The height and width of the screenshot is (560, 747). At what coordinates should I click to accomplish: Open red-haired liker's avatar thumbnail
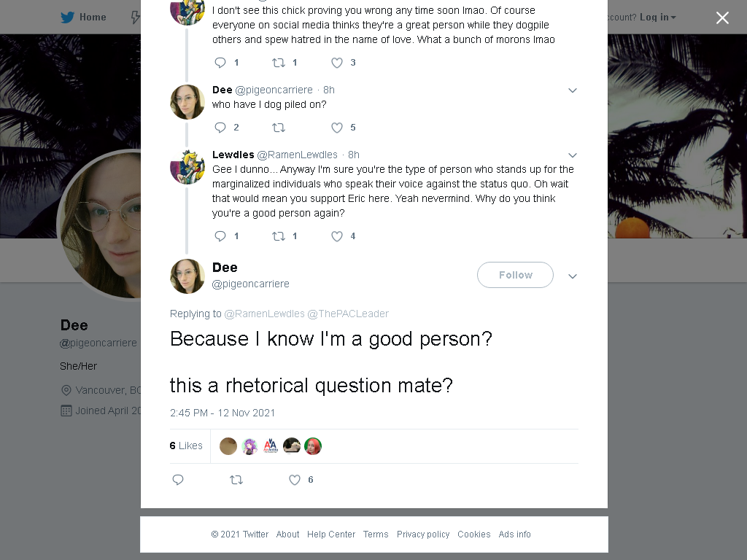pos(313,446)
